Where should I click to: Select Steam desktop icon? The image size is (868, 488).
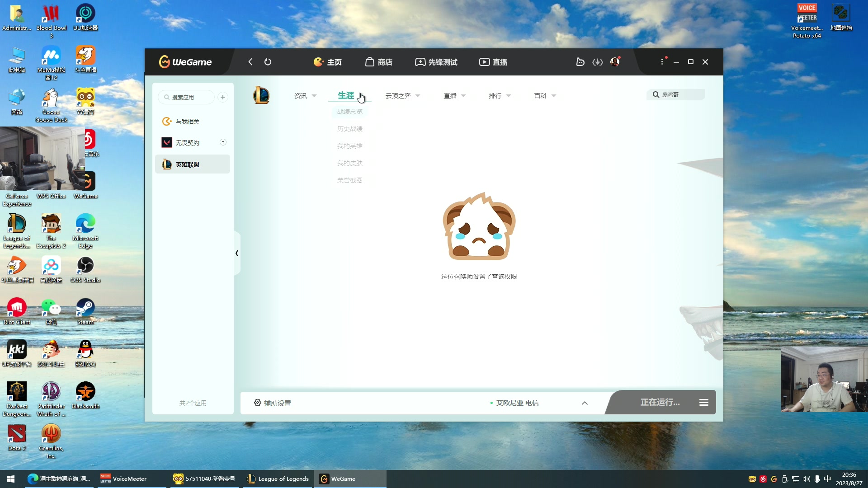85,311
